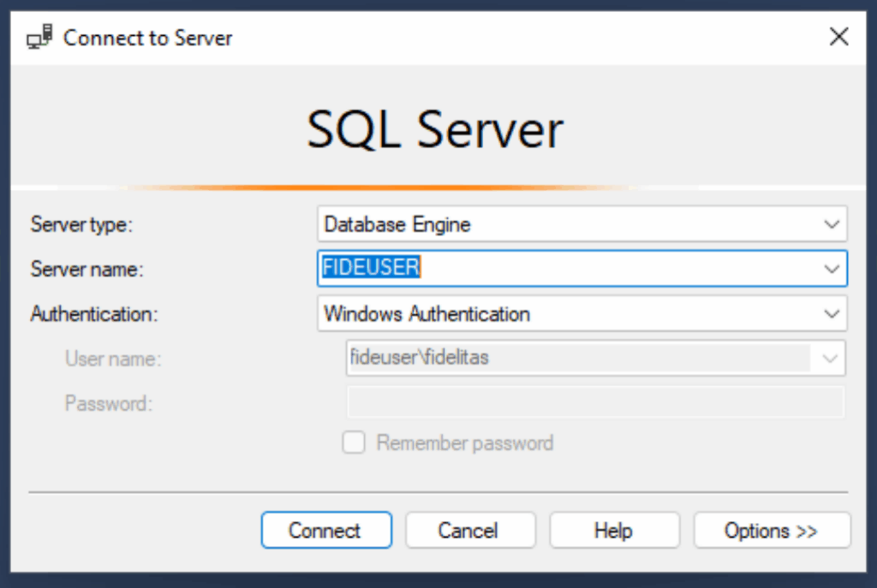The image size is (877, 588).
Task: Click inside the Password field
Action: coord(596,402)
